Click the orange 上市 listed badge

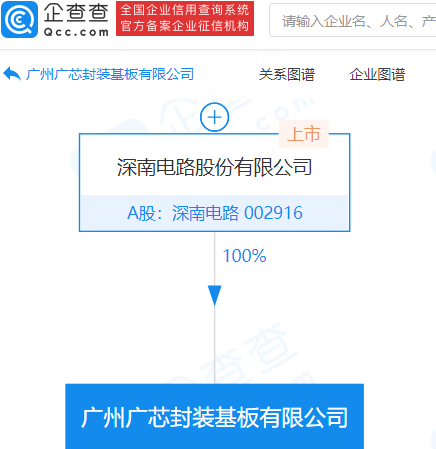point(304,134)
